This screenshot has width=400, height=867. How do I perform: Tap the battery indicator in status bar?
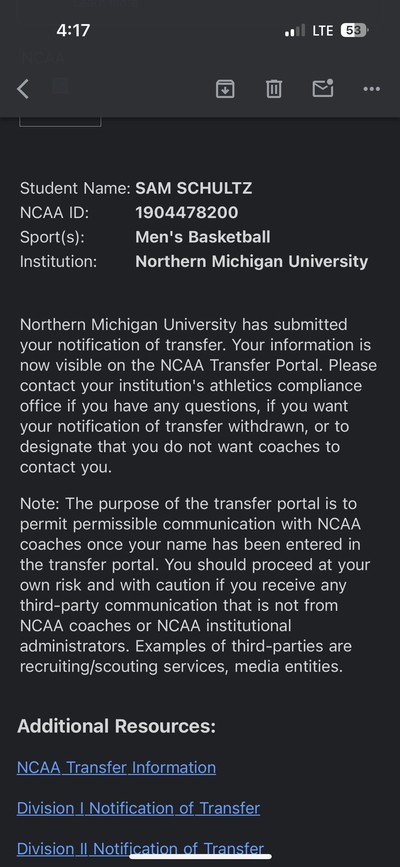(x=355, y=30)
